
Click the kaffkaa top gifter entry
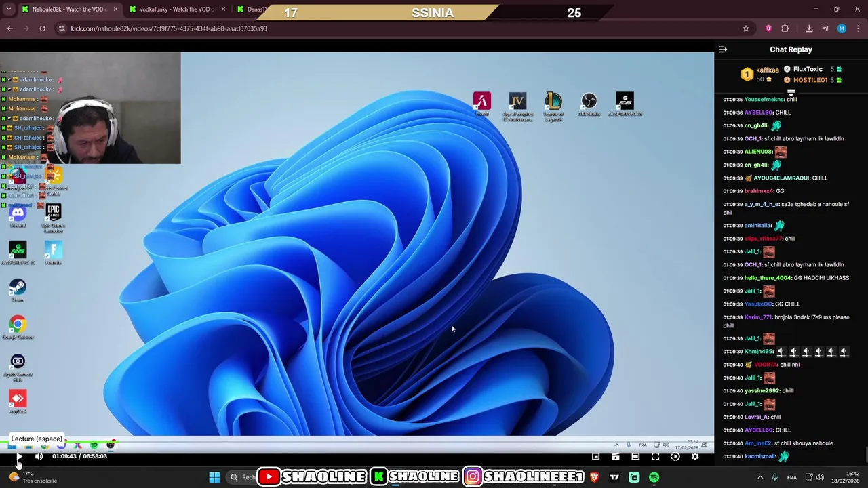point(759,75)
